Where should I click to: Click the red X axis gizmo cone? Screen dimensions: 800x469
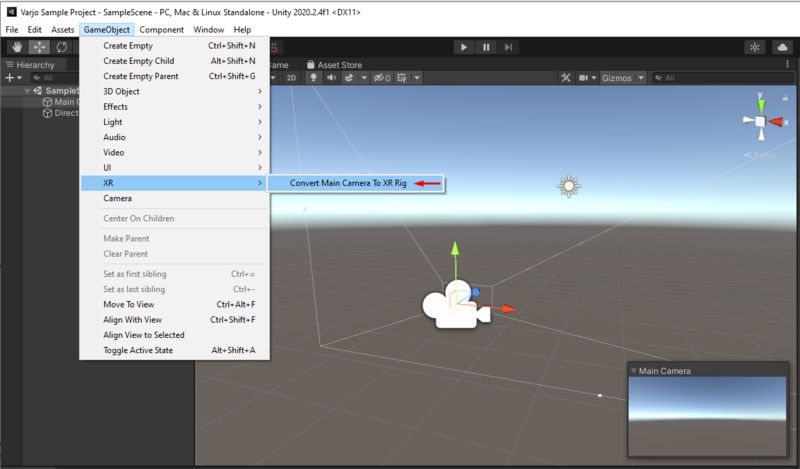pyautogui.click(x=776, y=121)
